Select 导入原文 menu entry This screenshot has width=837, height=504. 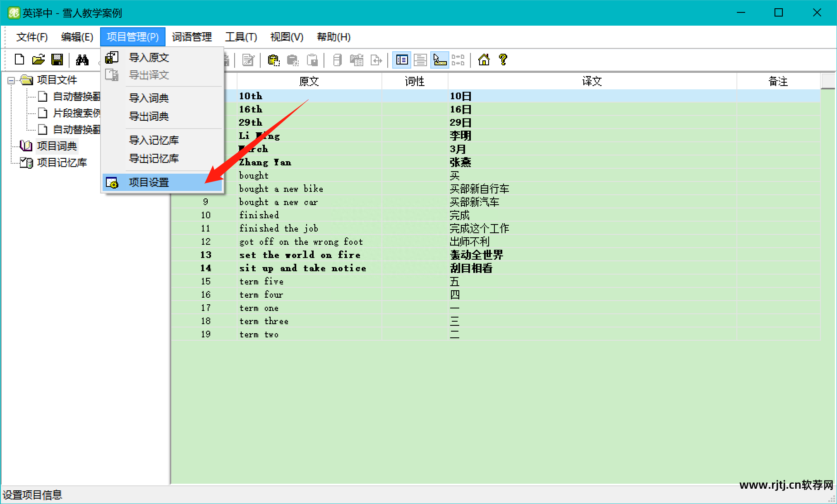click(149, 57)
